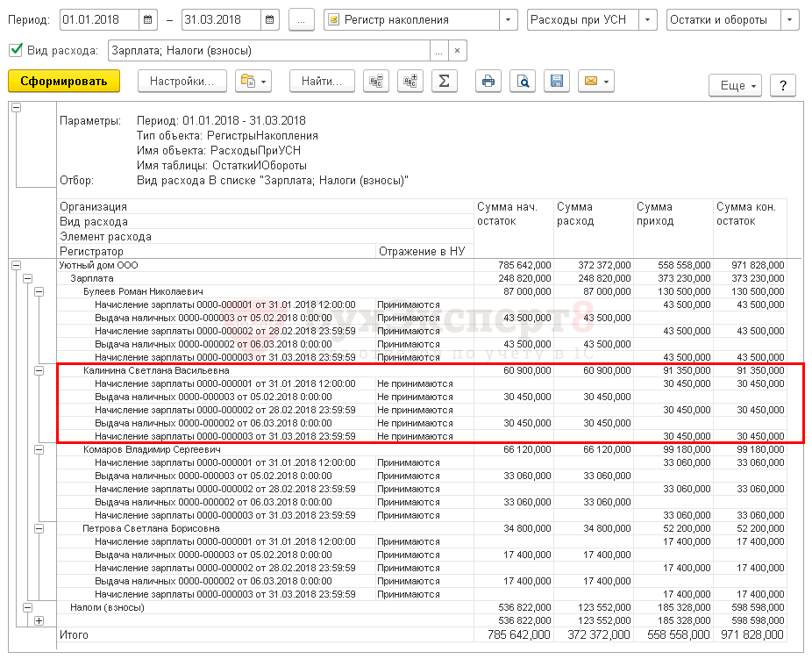Open the start date calendar picker

click(x=147, y=19)
